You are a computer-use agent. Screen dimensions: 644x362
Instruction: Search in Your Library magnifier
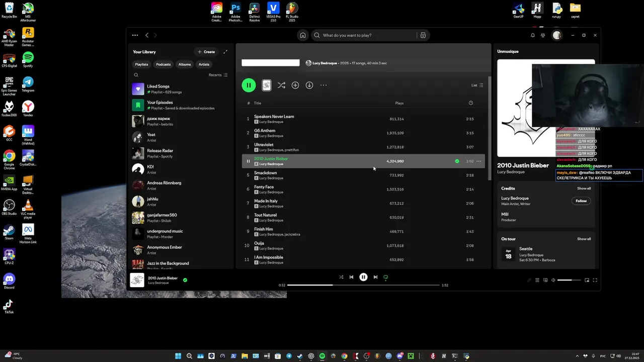pyautogui.click(x=136, y=75)
